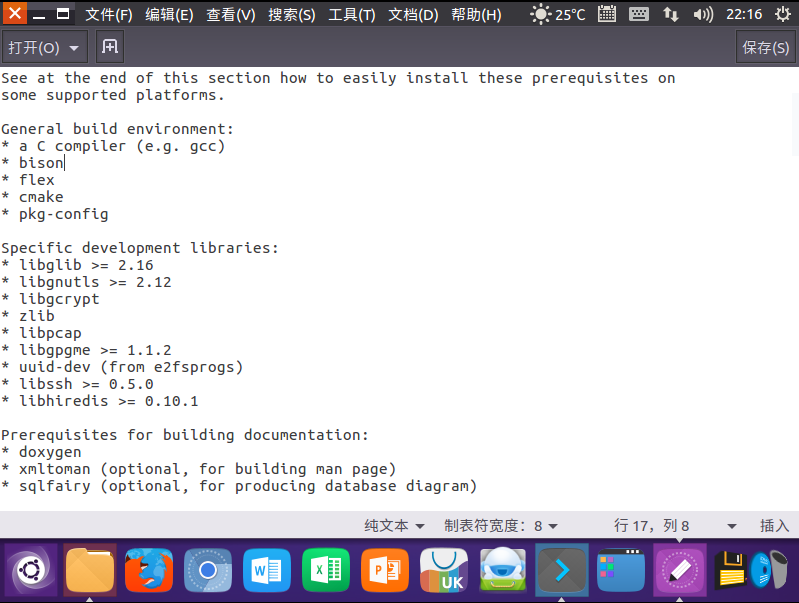
Task: Click the 'libgpgme >= 1.1.2' line
Action: (x=86, y=350)
